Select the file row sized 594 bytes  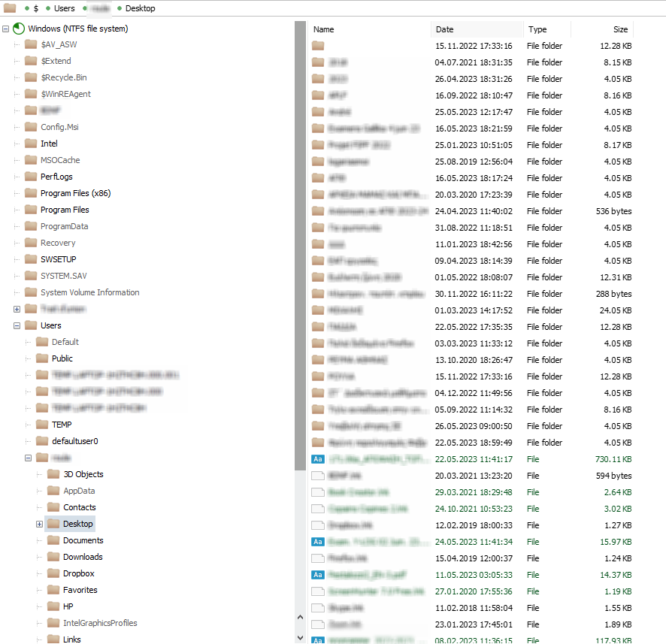pyautogui.click(x=471, y=476)
